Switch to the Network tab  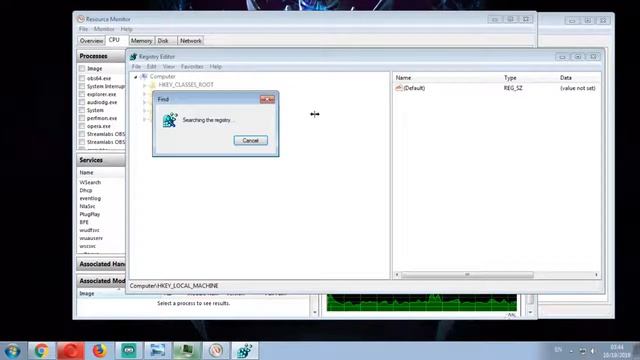191,41
